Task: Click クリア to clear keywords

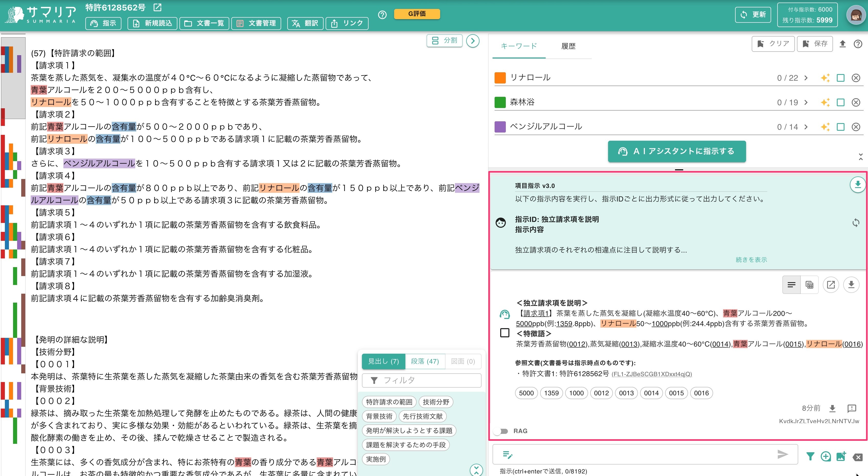Action: coord(773,44)
